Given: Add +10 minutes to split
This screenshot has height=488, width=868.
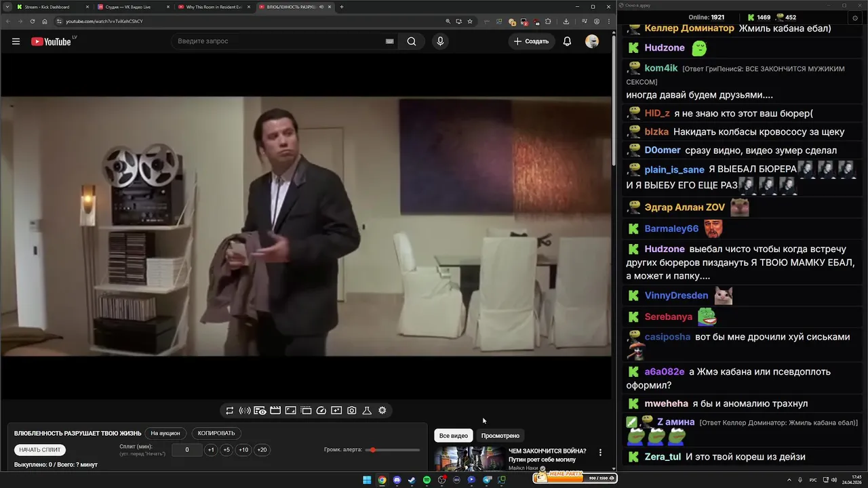Looking at the screenshot, I should coord(243,450).
